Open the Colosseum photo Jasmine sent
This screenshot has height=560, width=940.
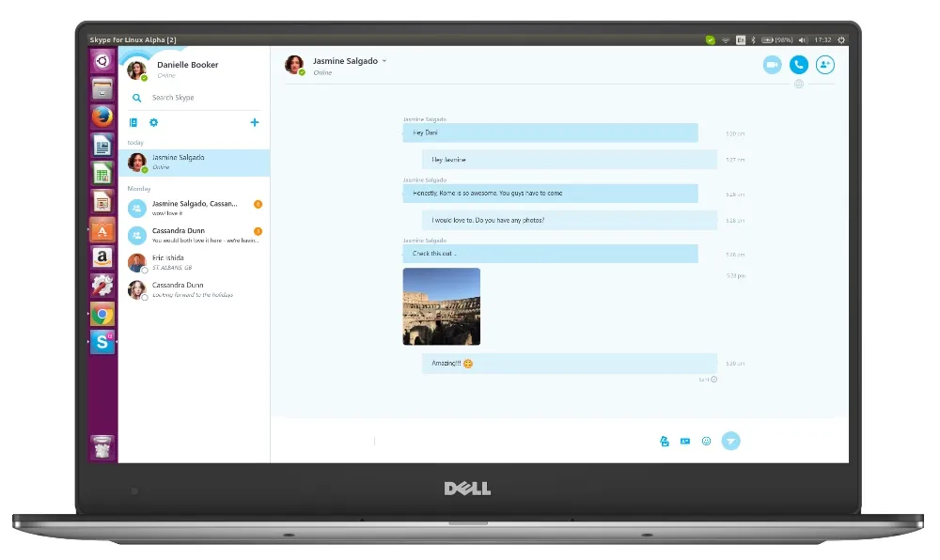tap(441, 306)
